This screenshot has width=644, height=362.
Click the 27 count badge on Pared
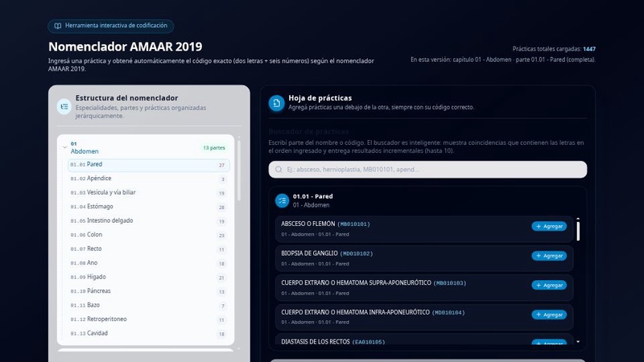pyautogui.click(x=222, y=165)
